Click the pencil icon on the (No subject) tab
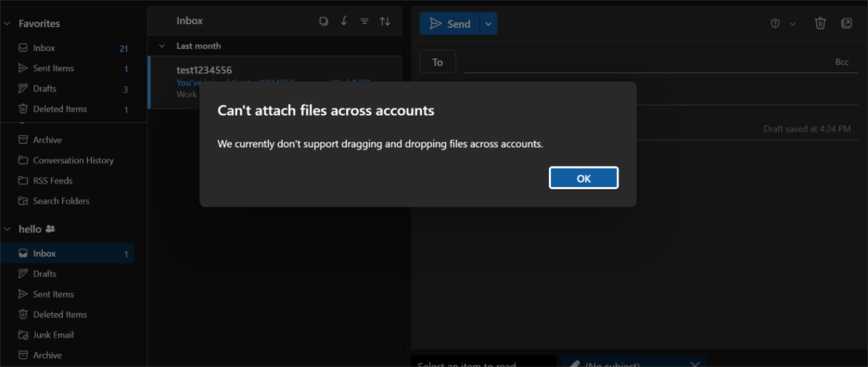868x367 pixels. pos(575,364)
